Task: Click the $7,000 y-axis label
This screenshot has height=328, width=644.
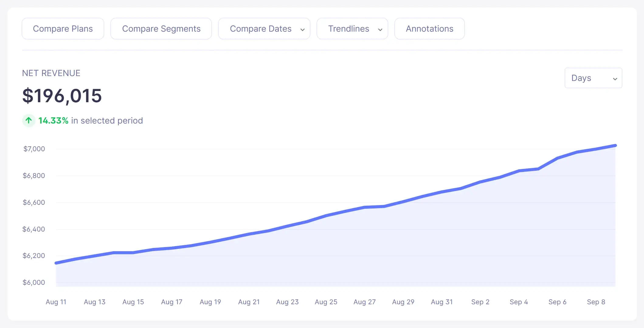Action: (34, 149)
